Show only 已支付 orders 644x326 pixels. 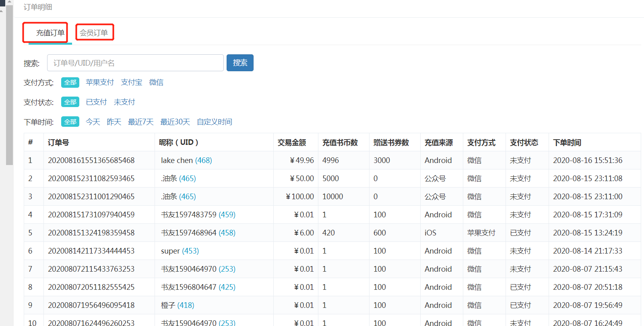(x=97, y=102)
